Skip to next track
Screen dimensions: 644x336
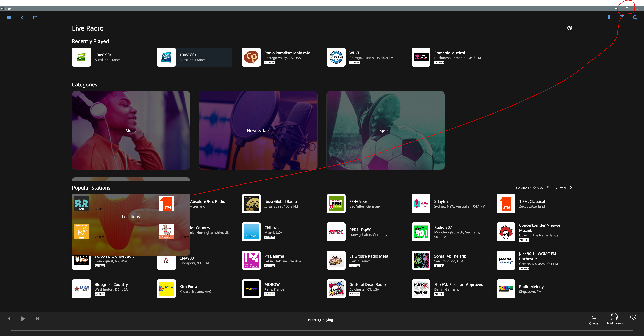pyautogui.click(x=37, y=319)
